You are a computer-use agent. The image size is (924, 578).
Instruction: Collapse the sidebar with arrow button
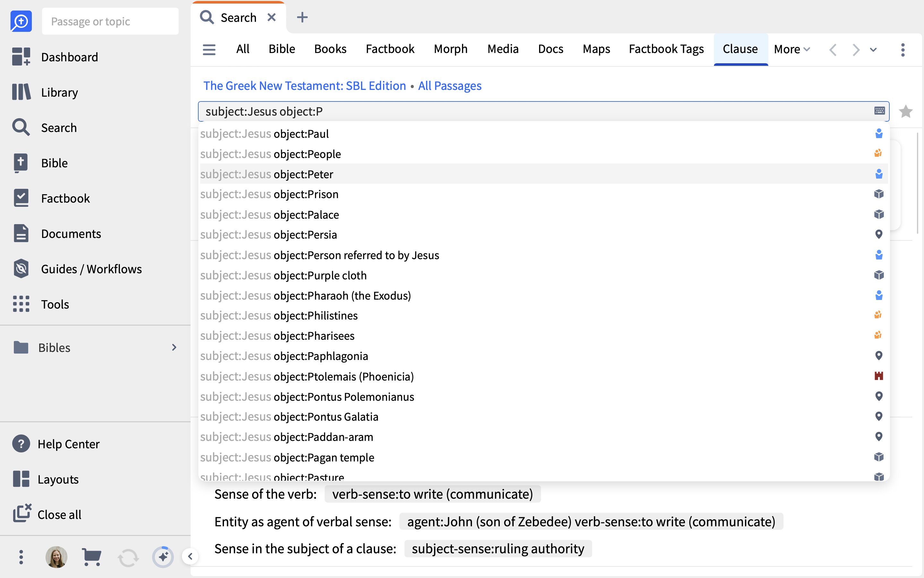pyautogui.click(x=190, y=556)
